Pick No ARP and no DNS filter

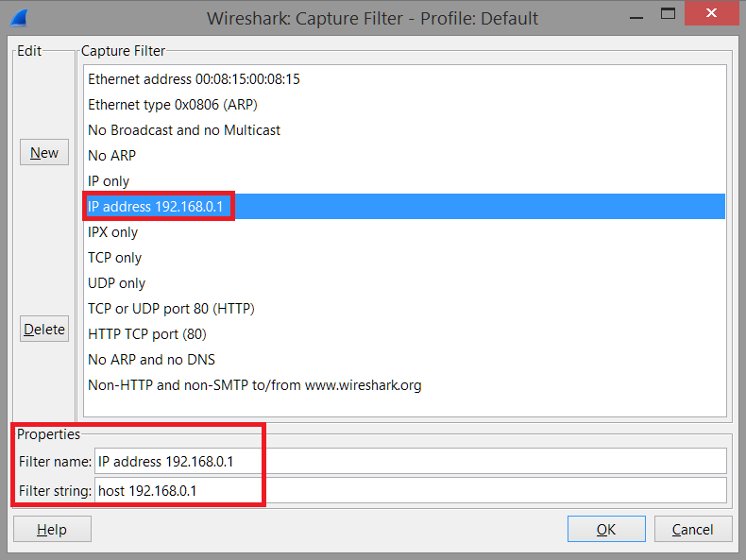(x=404, y=360)
